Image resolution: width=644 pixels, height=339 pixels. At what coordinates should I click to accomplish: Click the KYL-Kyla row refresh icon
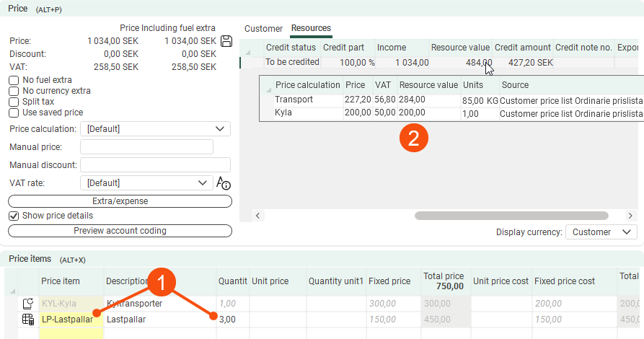click(28, 304)
